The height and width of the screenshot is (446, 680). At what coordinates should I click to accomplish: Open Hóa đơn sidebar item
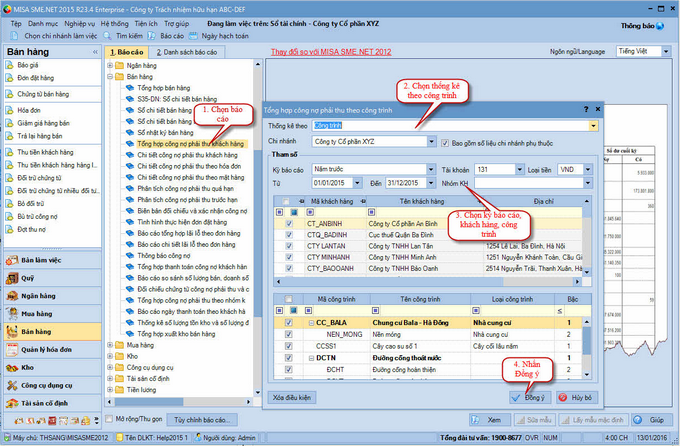[29, 110]
